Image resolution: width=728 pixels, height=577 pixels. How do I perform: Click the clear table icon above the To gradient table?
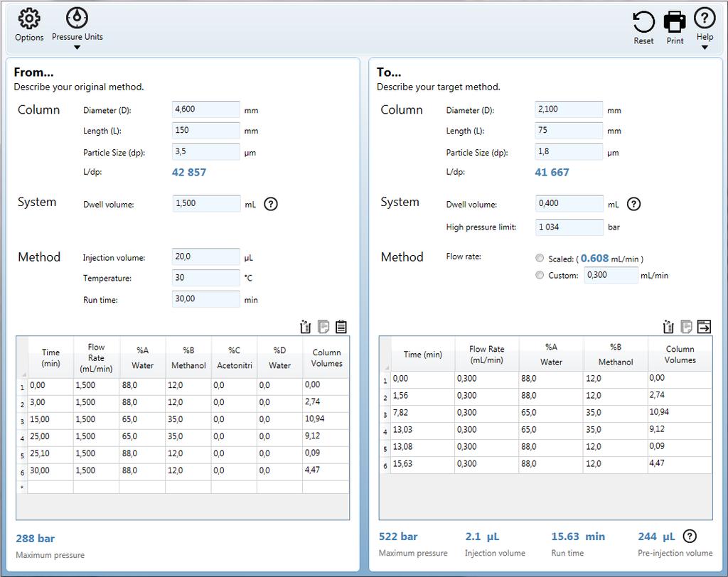668,327
